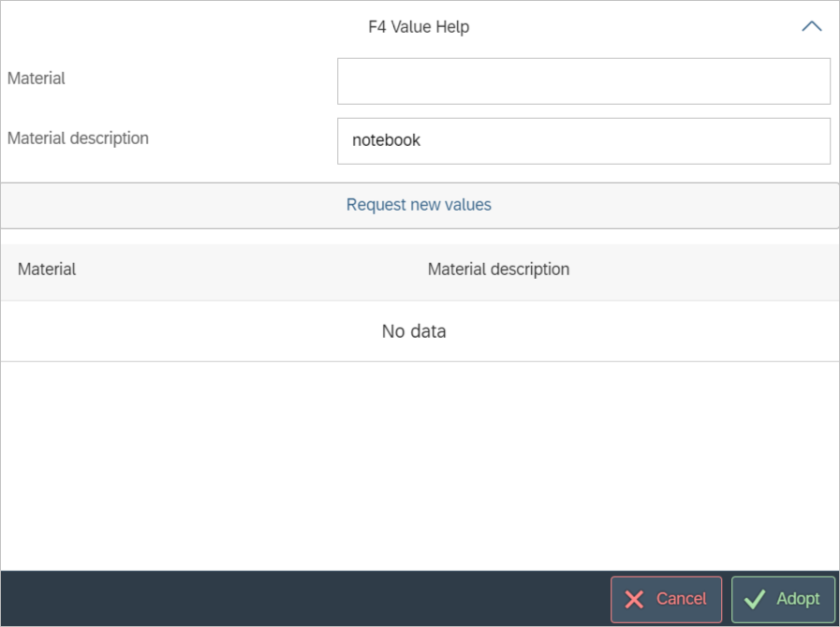
Task: Click the Material description field label
Action: click(78, 139)
